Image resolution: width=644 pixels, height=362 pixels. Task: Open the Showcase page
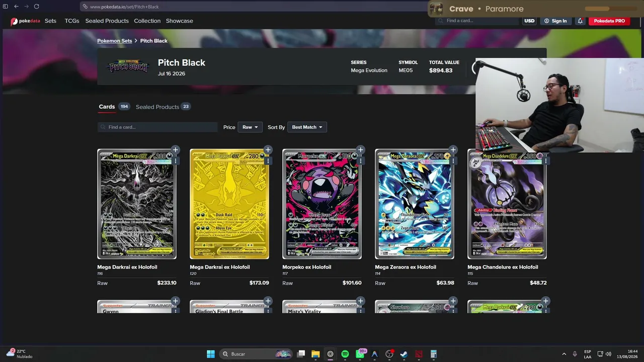180,21
